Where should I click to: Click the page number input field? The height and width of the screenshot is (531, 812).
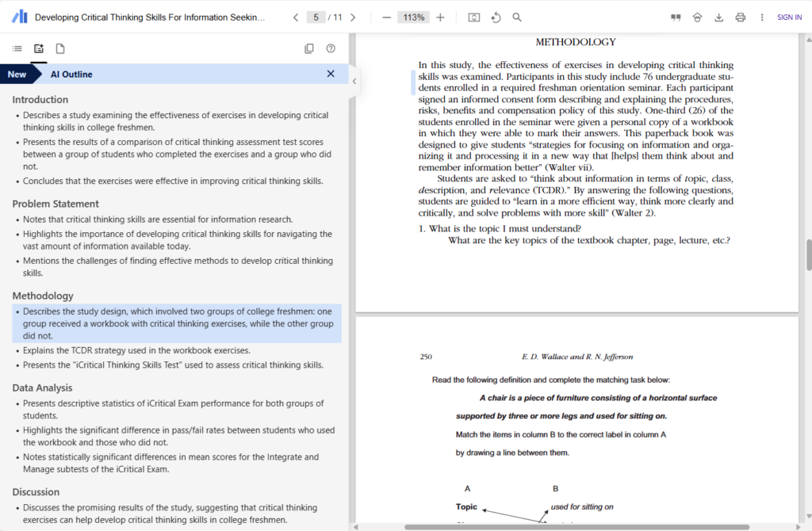click(x=316, y=17)
